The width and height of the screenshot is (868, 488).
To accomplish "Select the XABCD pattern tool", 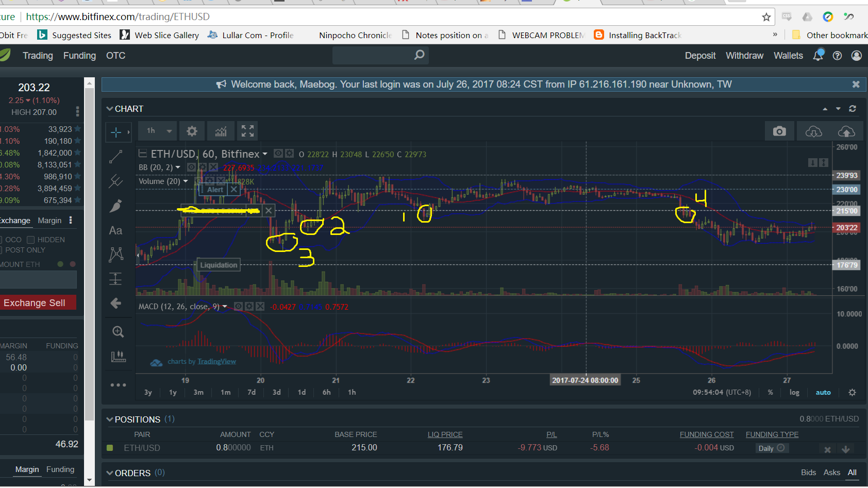I will [116, 254].
